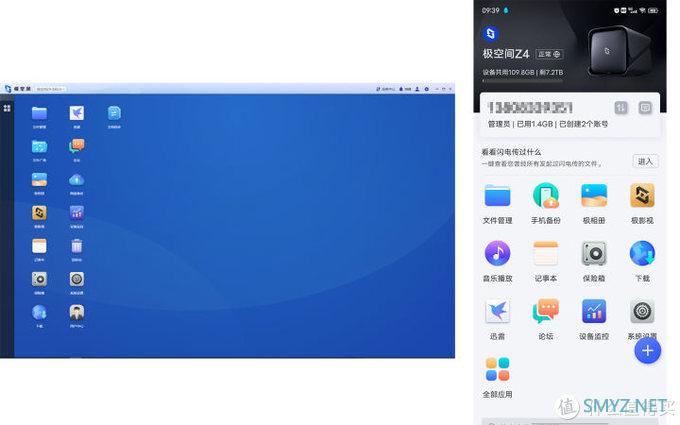Open 音乐播放 in the mobile app
Image resolution: width=680 pixels, height=425 pixels.
[x=497, y=253]
